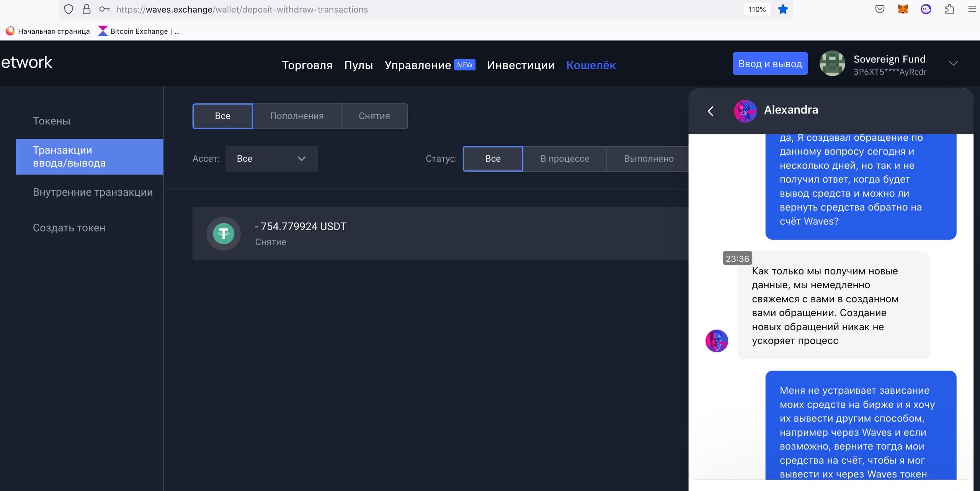Open the Торговля navigation tab
980x491 pixels.
(x=307, y=65)
